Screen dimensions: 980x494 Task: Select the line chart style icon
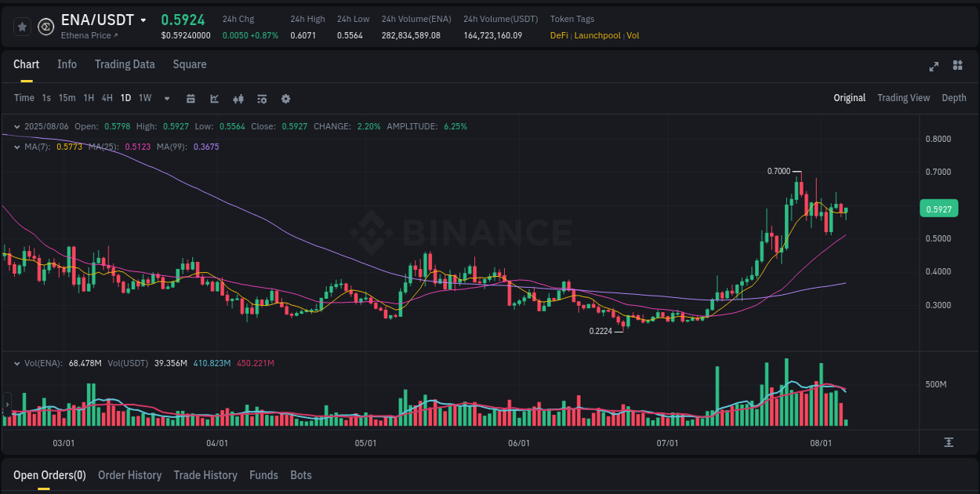pyautogui.click(x=214, y=98)
